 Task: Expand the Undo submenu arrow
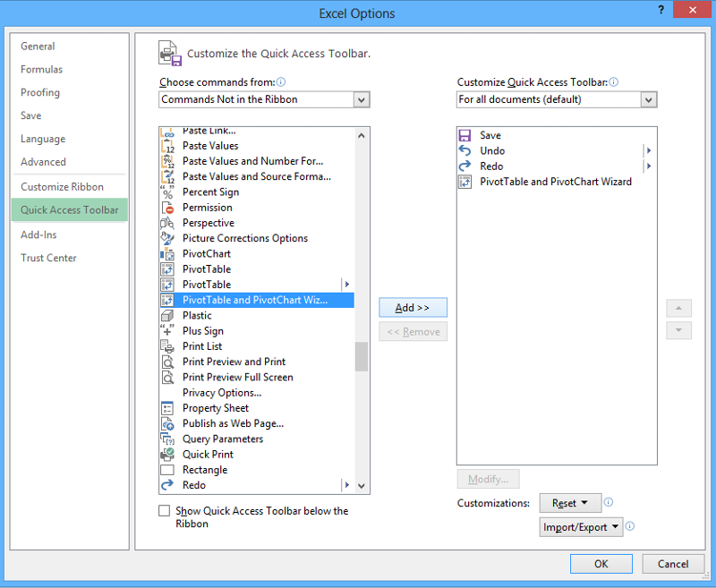coord(648,150)
